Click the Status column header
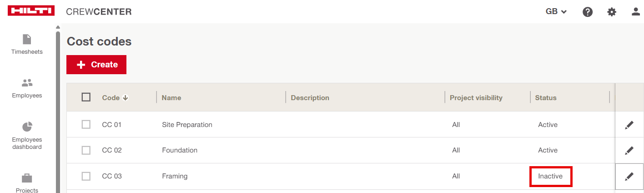Image resolution: width=644 pixels, height=193 pixels. [546, 98]
